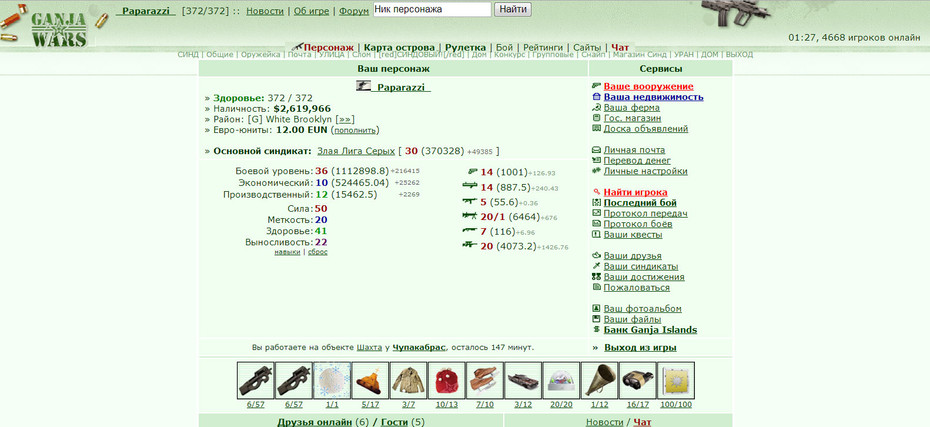930x427 pixels.
Task: Click the icon beside Гос. магазин
Action: click(597, 118)
